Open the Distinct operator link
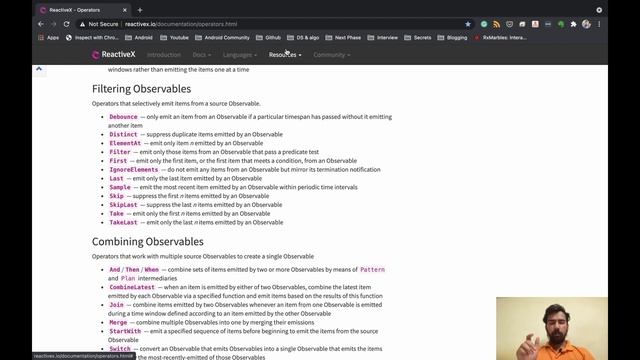The image size is (640, 360). [x=123, y=134]
